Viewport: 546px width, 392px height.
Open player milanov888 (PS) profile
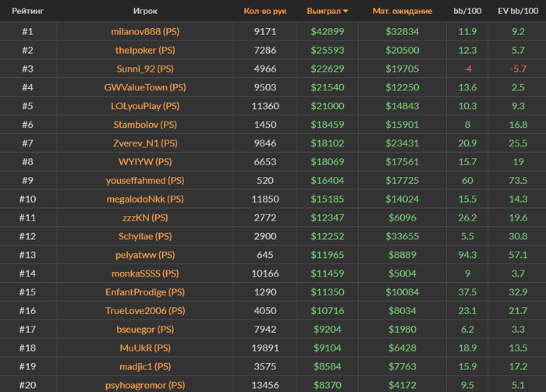[145, 32]
